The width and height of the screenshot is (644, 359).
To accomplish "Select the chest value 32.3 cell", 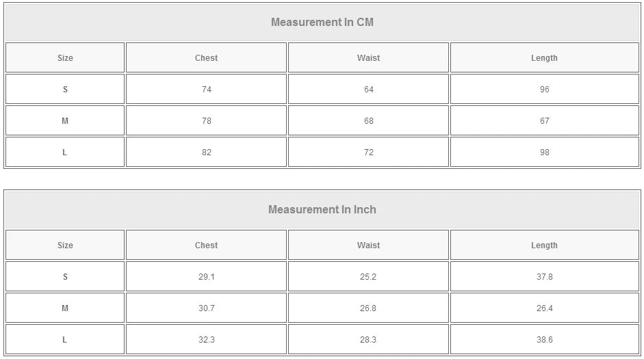I will (206, 340).
